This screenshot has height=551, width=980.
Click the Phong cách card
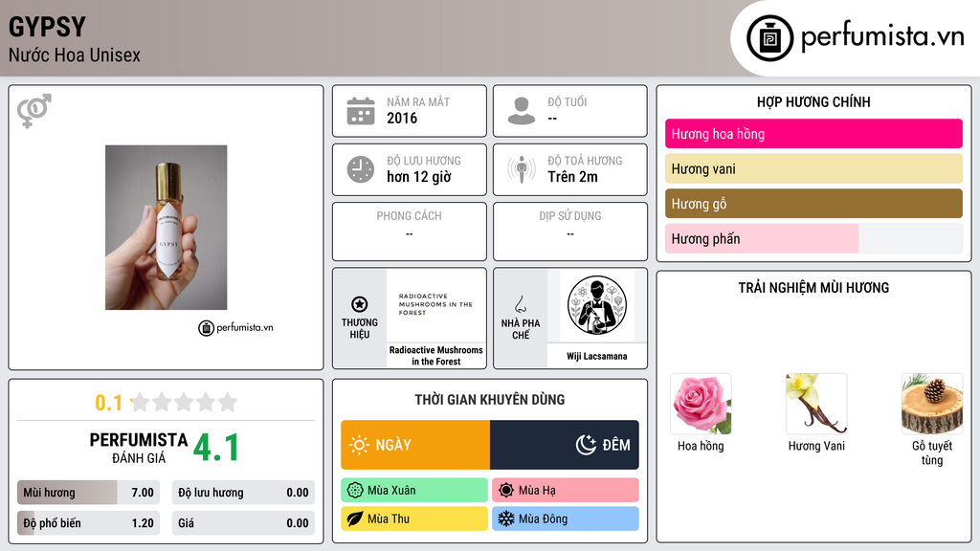410,231
